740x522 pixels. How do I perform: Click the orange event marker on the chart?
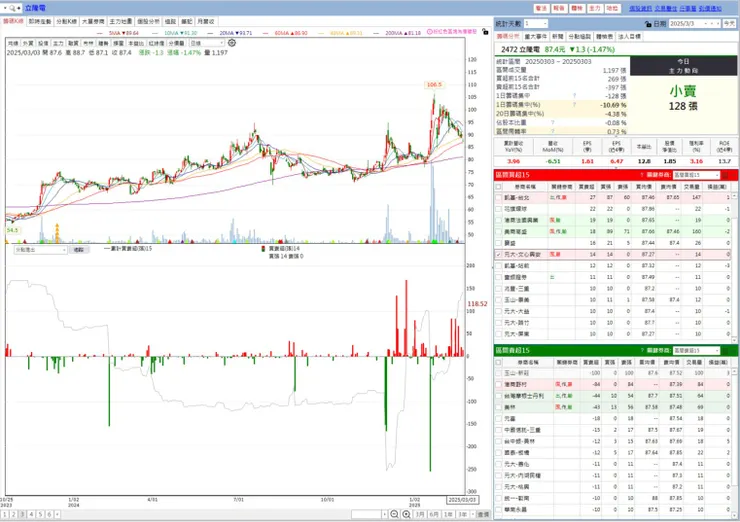tap(57, 233)
